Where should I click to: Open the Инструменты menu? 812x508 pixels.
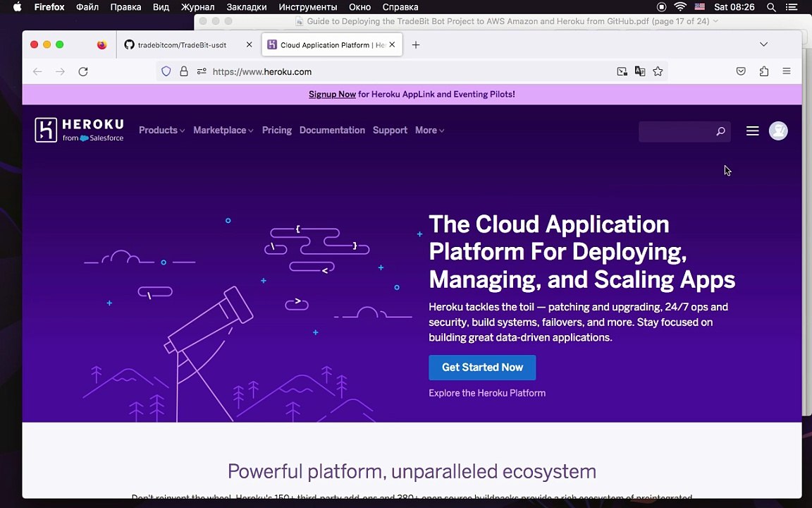(307, 7)
